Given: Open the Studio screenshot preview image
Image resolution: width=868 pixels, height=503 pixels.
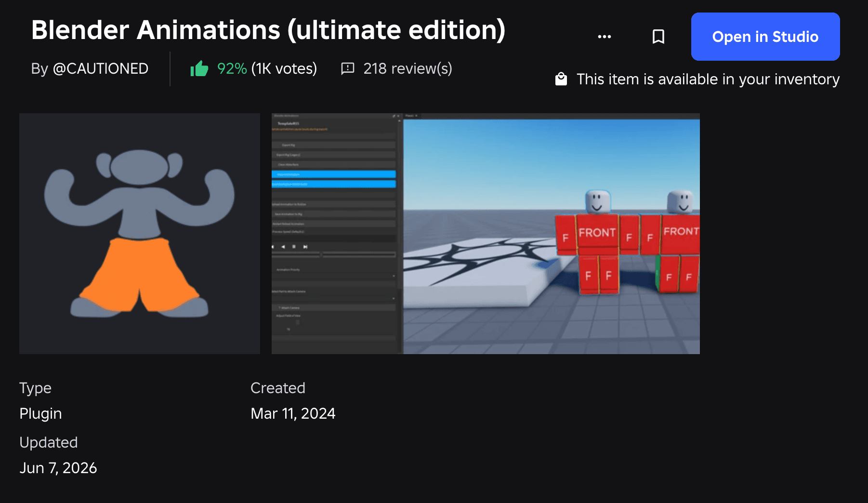Looking at the screenshot, I should click(x=486, y=234).
